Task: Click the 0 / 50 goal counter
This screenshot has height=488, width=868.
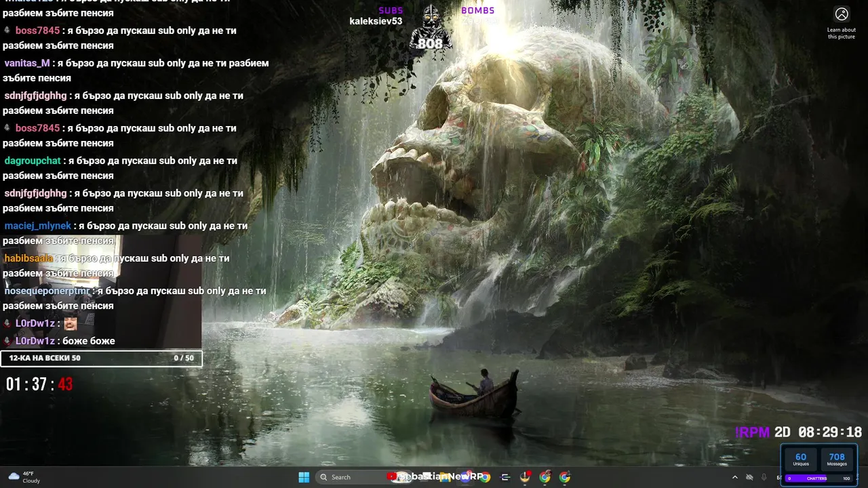Action: (184, 358)
